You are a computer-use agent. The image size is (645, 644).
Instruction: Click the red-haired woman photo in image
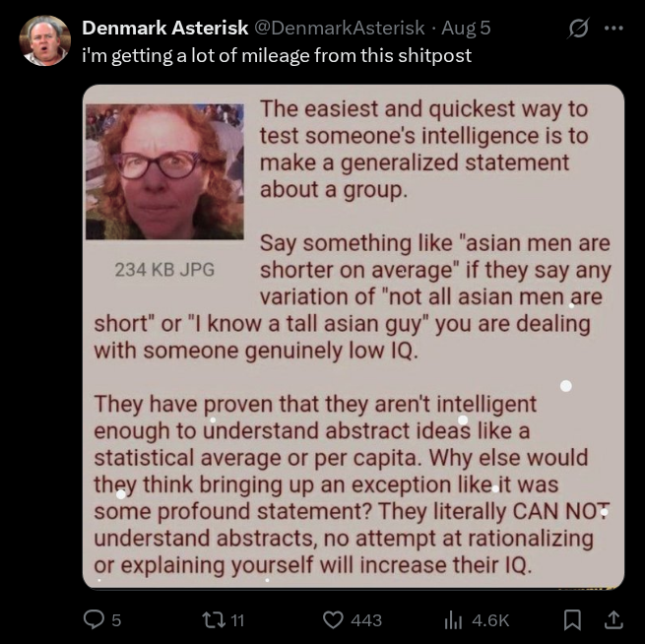[x=164, y=171]
